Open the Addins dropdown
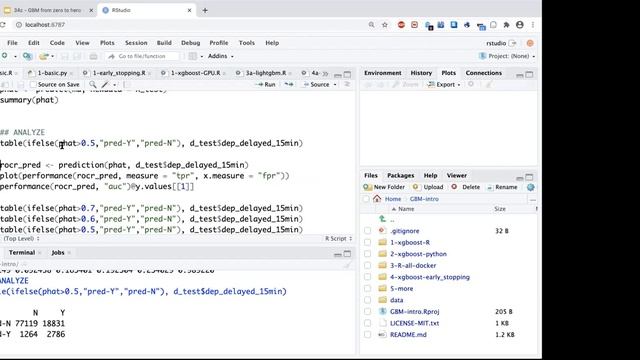 [x=220, y=56]
